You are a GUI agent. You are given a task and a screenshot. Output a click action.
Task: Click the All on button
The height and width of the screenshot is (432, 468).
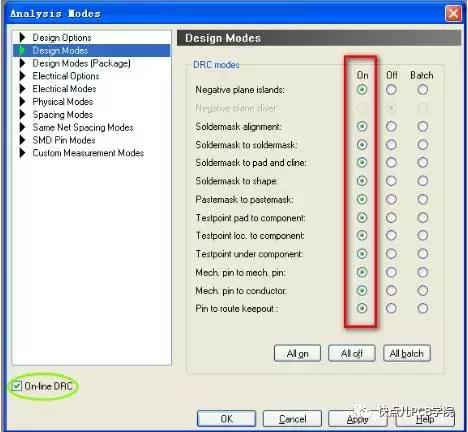coord(297,353)
